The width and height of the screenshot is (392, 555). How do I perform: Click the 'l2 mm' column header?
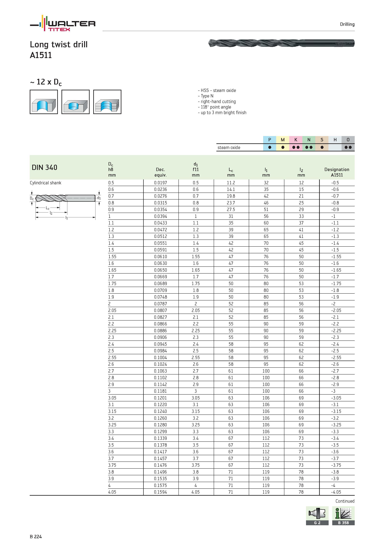301,172
